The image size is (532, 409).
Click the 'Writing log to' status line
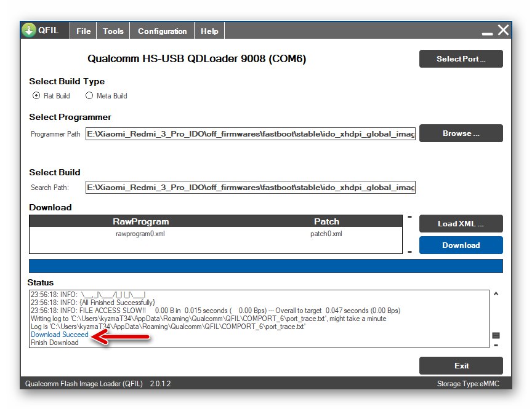click(208, 319)
